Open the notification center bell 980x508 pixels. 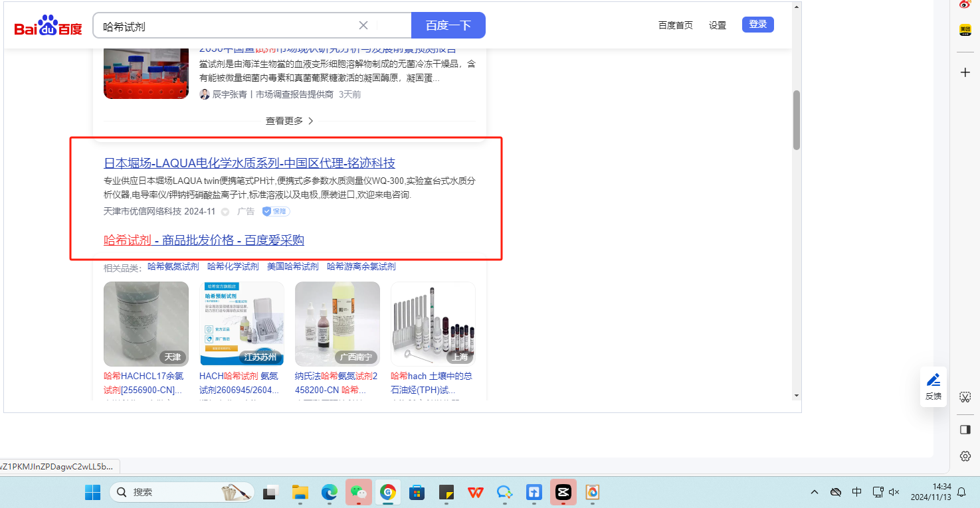pos(961,492)
